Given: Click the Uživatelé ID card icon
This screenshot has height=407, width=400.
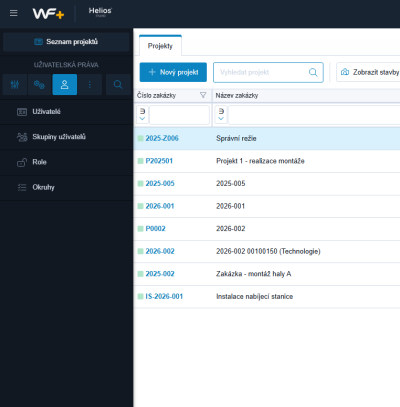Looking at the screenshot, I should click(22, 112).
